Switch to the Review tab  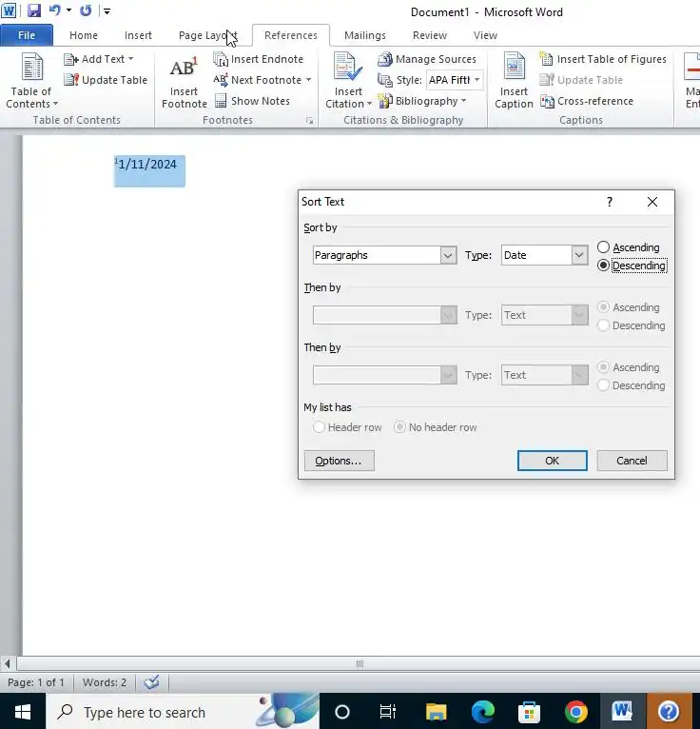tap(430, 35)
